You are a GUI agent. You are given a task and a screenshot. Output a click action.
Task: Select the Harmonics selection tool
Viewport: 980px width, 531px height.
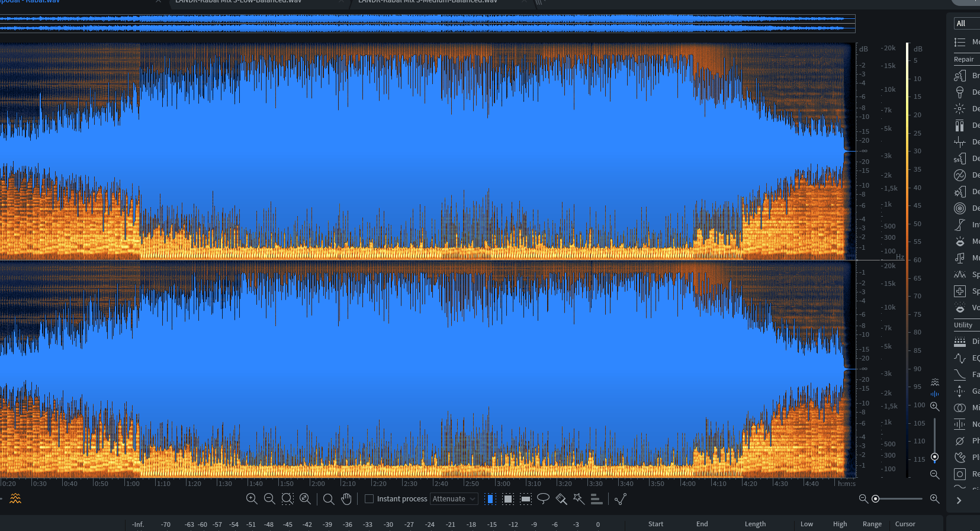pos(596,499)
